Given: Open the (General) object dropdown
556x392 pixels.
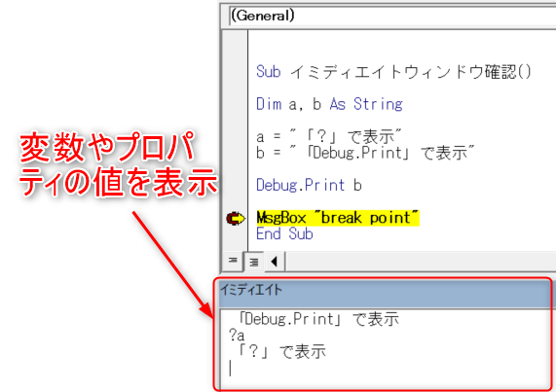Looking at the screenshot, I should (392, 17).
